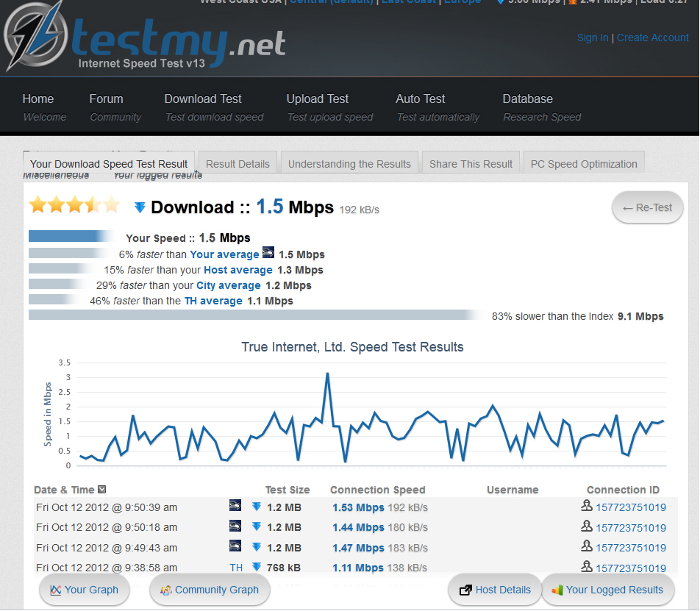Open Your Logged Results button
Screen dimensions: 700x611
607,590
